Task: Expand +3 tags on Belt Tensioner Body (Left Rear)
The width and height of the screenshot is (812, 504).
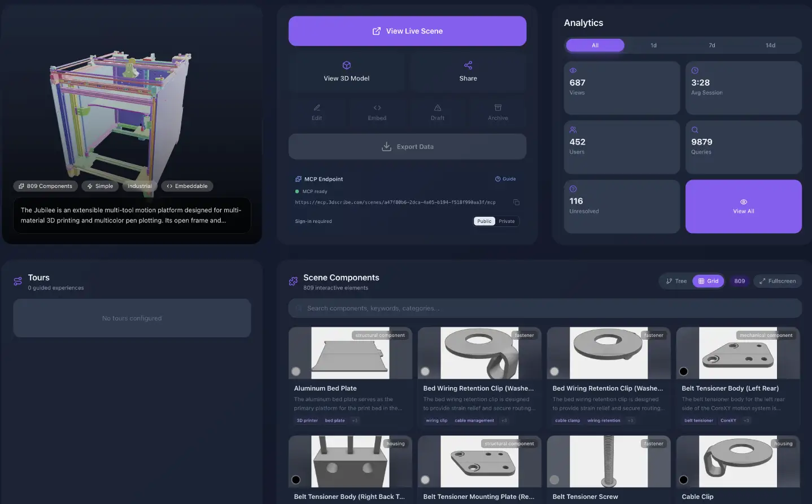Action: coord(746,420)
